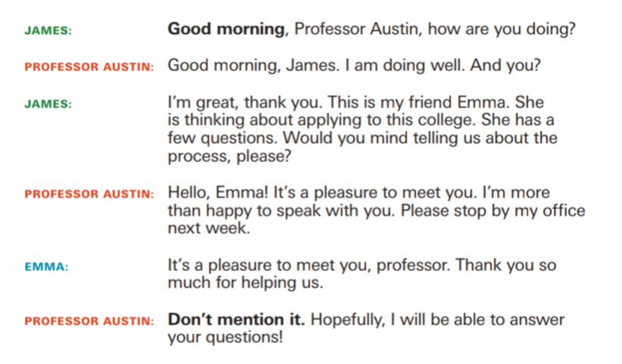622x364 pixels.
Task: Click 'next week.' line
Action: [209, 228]
